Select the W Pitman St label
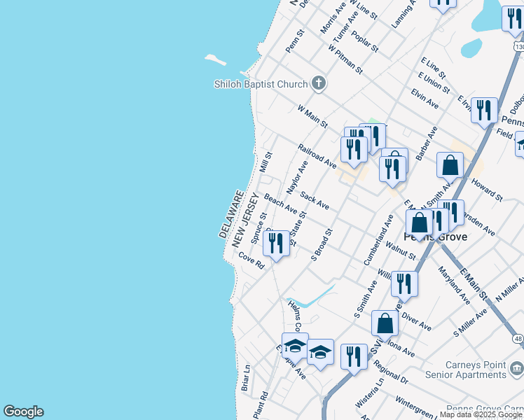The height and width of the screenshot is (420, 524). coord(345,59)
